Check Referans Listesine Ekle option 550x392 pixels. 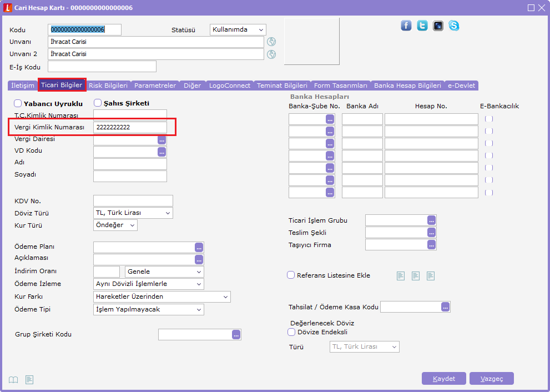(291, 275)
